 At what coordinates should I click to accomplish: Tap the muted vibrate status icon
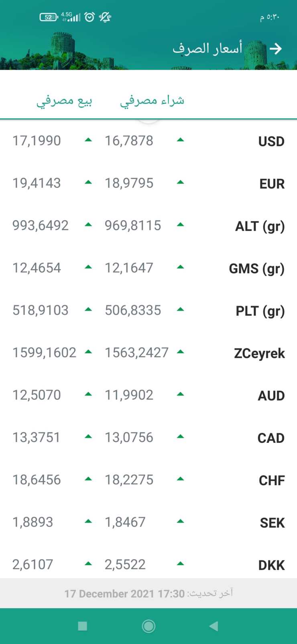click(x=105, y=17)
